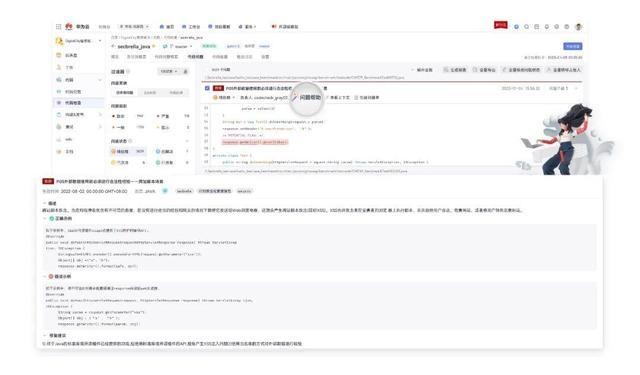Click the 问题帮助 button
This screenshot has height=375, width=640.
(x=307, y=98)
